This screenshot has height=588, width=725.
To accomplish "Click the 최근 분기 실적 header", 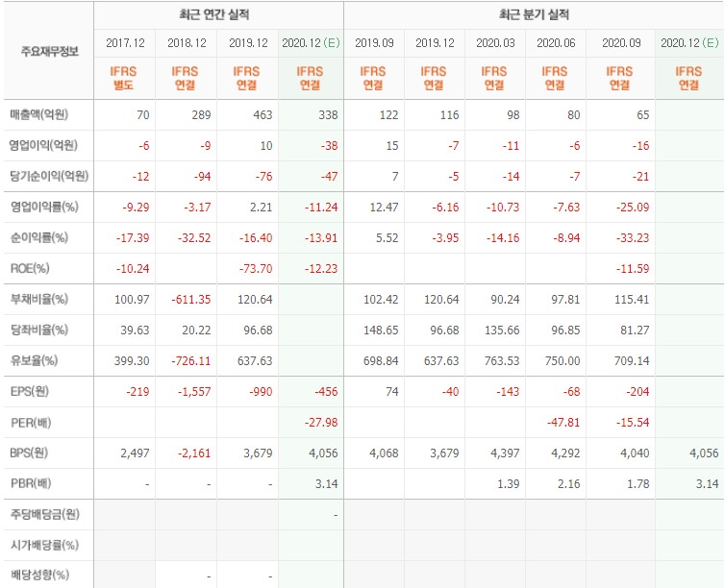I will [534, 14].
